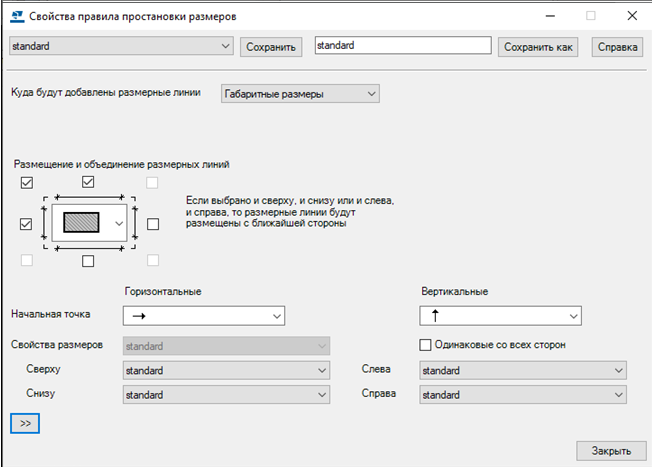Screen dimensions: 652x467
Task: Enable the bottom center dimension checkbox
Action: click(x=88, y=261)
